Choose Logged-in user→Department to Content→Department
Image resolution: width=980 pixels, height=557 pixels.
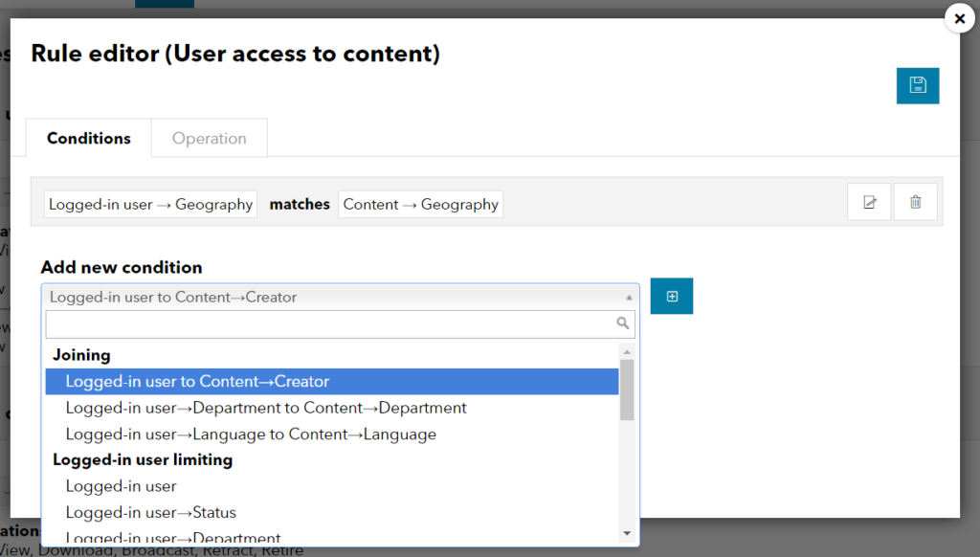(x=332, y=408)
